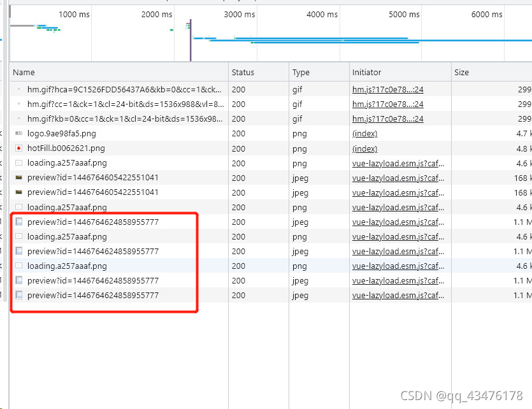Image resolution: width=532 pixels, height=409 pixels.
Task: Click the jpeg thumbnail of the first highlighted preview request
Action: 20,222
